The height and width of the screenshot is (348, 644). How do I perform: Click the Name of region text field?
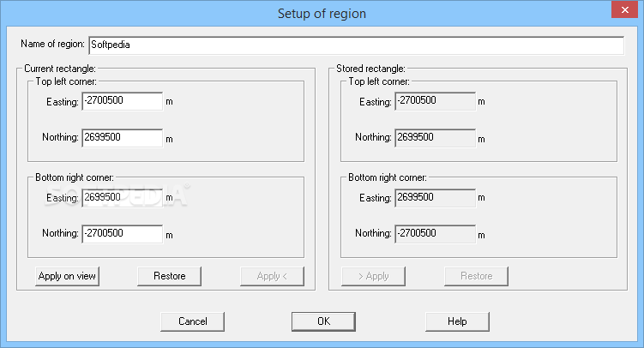tap(355, 45)
